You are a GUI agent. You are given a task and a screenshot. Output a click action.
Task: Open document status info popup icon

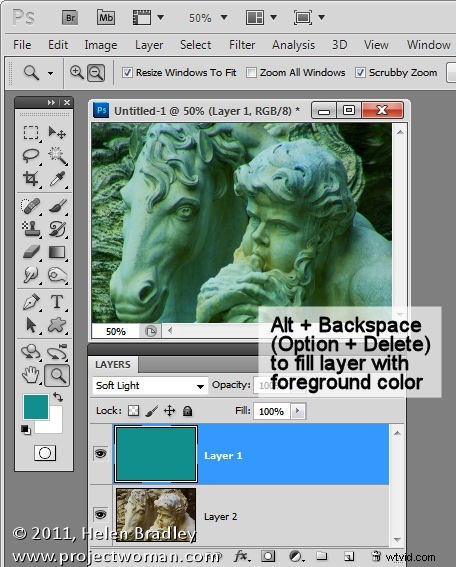tap(151, 331)
